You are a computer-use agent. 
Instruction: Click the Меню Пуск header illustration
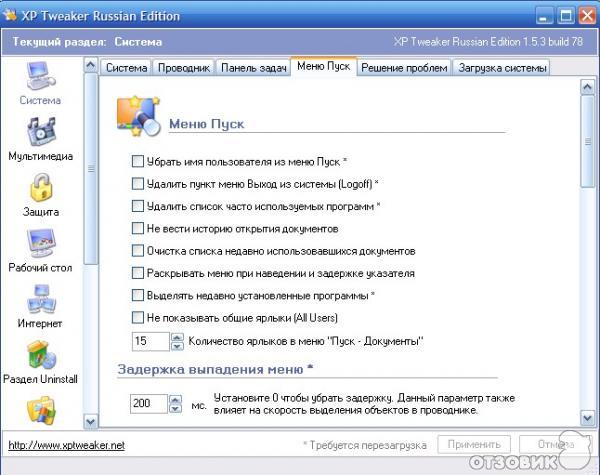(x=139, y=117)
